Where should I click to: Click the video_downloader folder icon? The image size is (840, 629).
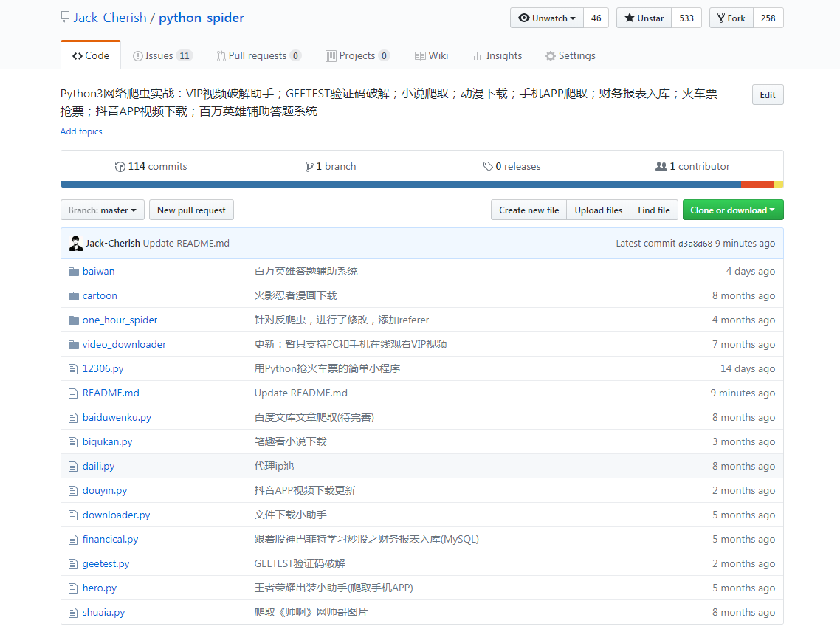[x=74, y=345]
